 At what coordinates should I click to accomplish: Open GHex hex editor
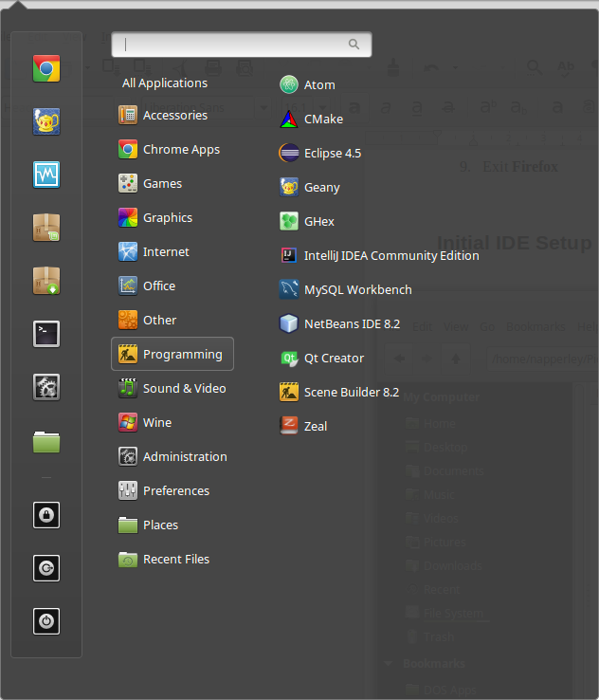click(307, 221)
